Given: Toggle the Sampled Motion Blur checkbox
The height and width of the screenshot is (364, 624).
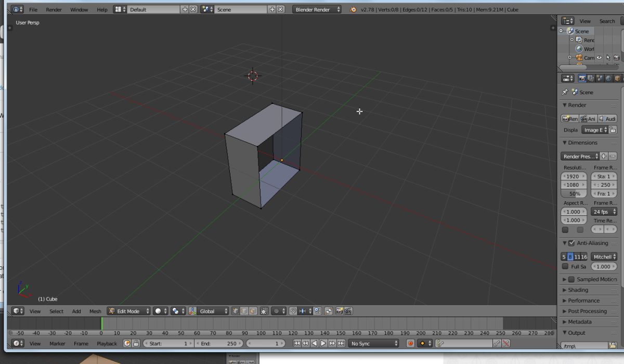Looking at the screenshot, I should click(571, 279).
